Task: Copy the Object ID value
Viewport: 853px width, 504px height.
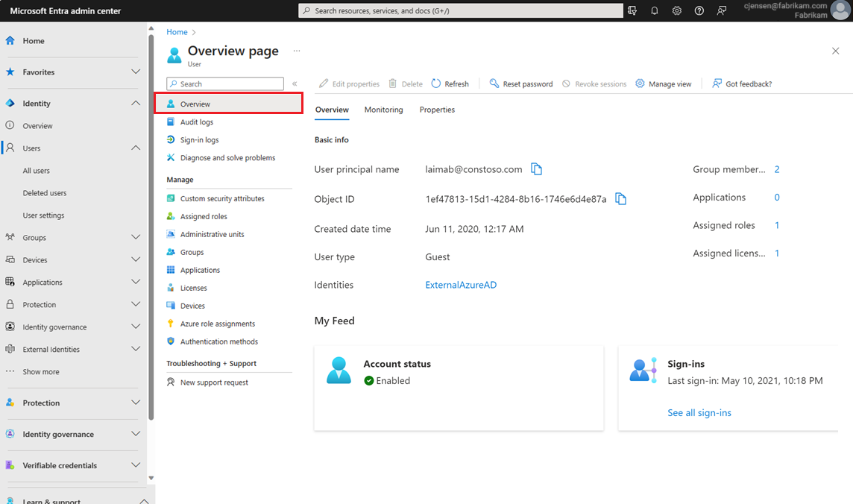Action: 620,199
